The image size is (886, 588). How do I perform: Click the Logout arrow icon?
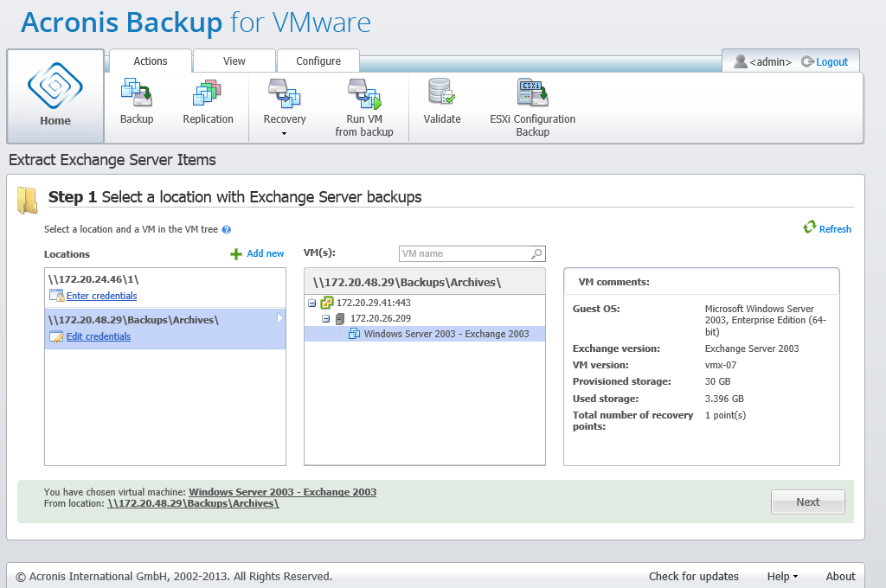[807, 61]
